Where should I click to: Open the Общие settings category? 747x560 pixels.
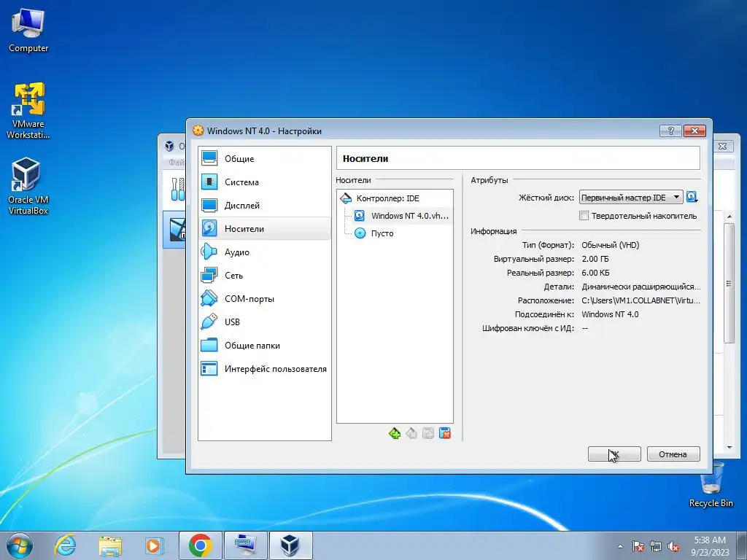coord(264,158)
